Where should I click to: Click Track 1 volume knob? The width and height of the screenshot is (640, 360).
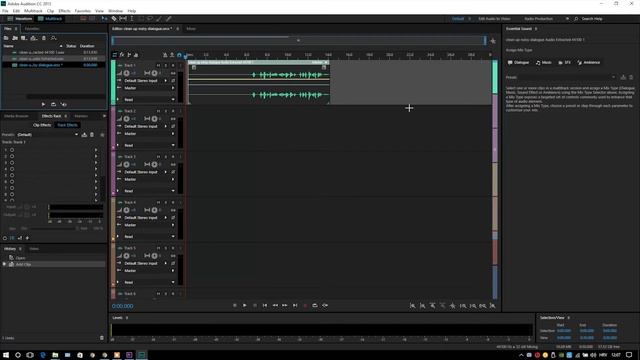click(x=127, y=73)
